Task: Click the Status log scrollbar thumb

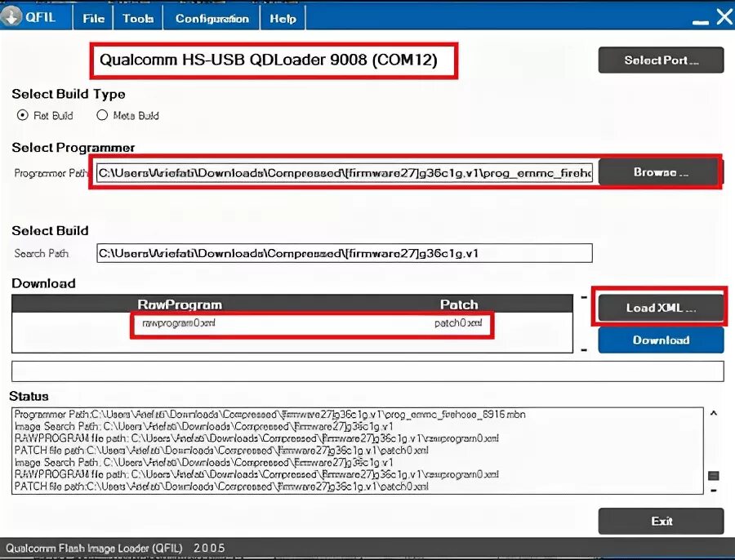Action: (714, 476)
